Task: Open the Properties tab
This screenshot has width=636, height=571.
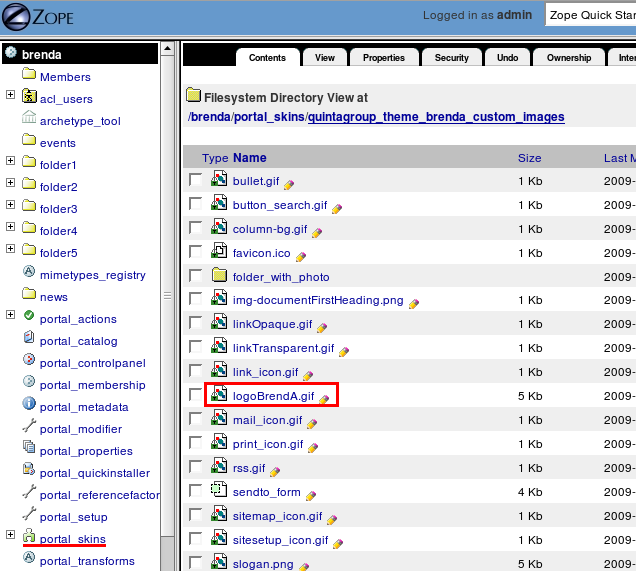Action: (x=384, y=58)
